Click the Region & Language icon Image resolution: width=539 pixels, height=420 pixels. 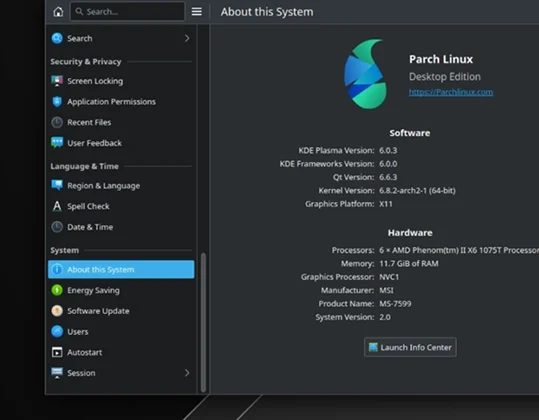coord(57,185)
